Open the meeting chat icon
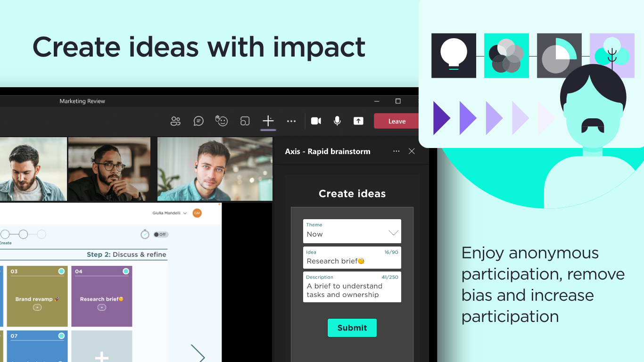This screenshot has height=362, width=644. click(x=198, y=121)
